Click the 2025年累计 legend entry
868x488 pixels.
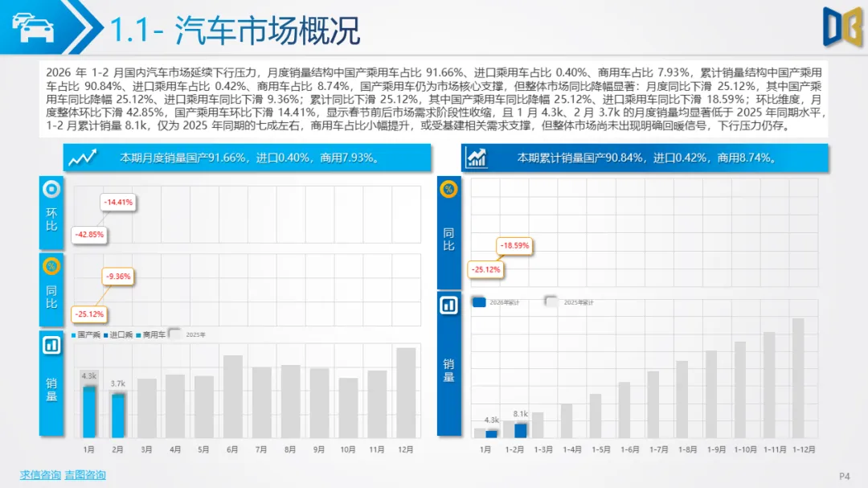[x=570, y=302]
